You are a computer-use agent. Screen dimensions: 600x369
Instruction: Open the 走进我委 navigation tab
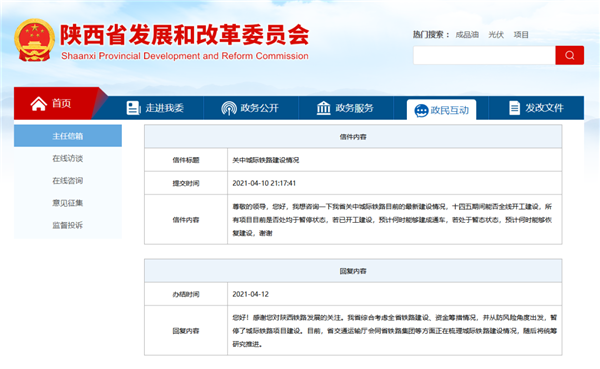(156, 108)
